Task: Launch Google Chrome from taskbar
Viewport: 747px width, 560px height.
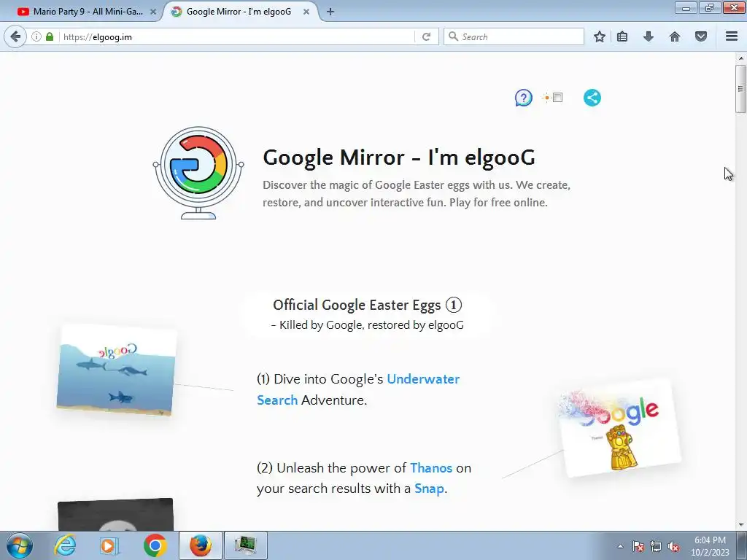Action: point(155,545)
